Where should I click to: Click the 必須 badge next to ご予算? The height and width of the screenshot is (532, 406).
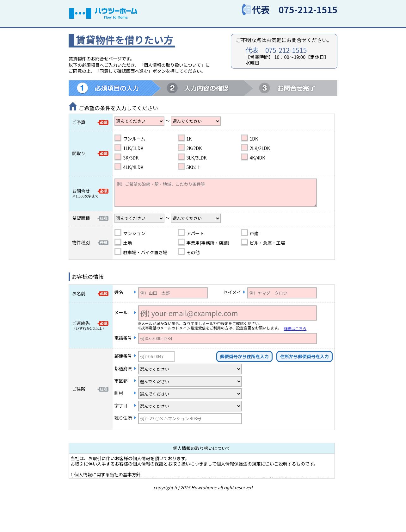[103, 122]
